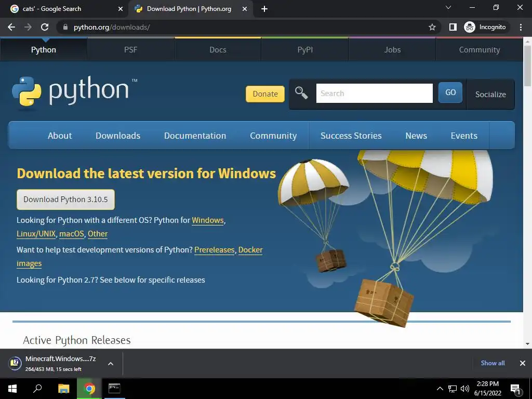This screenshot has width=532, height=399.
Task: Click the scrollbar down arrow
Action: pos(527,344)
